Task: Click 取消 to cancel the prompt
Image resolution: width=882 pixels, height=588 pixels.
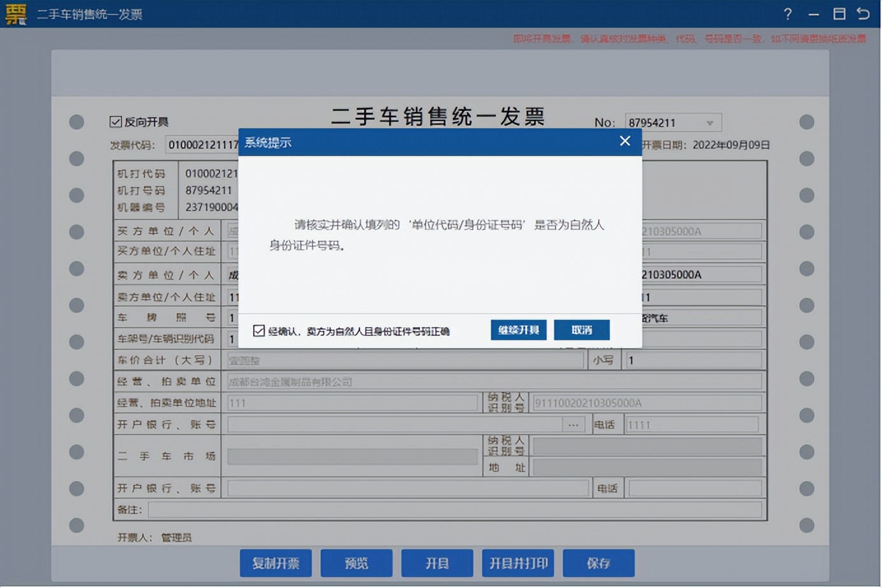Action: pos(581,330)
